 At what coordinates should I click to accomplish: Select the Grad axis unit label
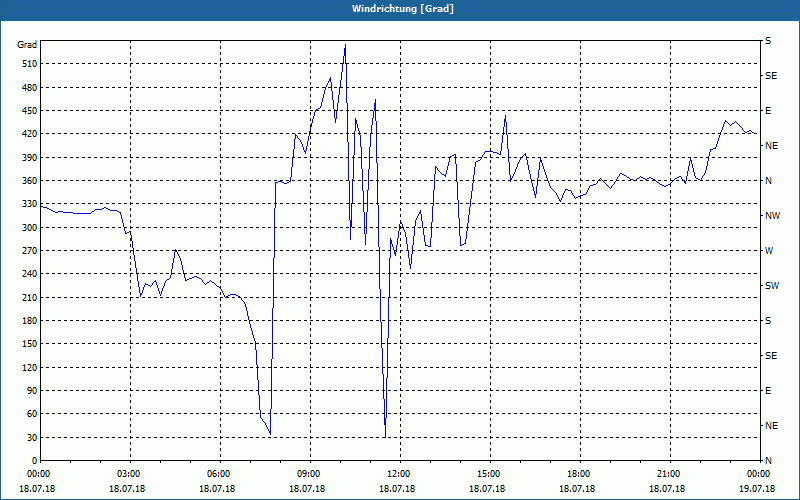click(x=27, y=45)
